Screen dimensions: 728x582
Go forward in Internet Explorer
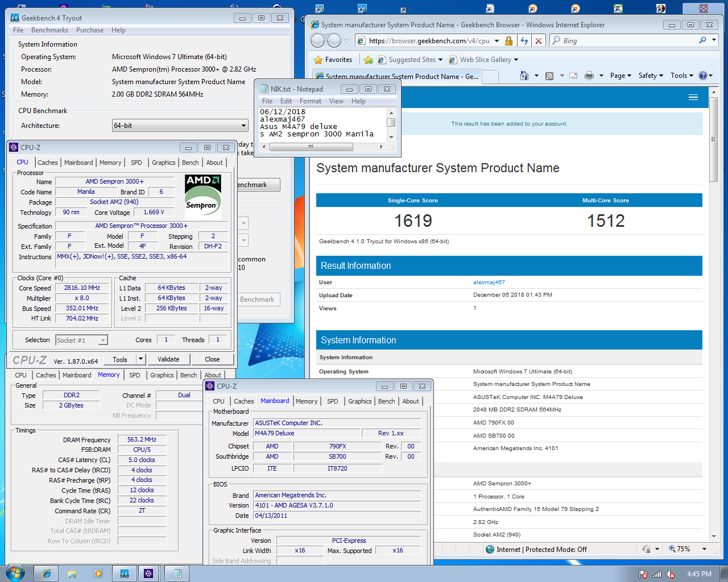click(334, 40)
